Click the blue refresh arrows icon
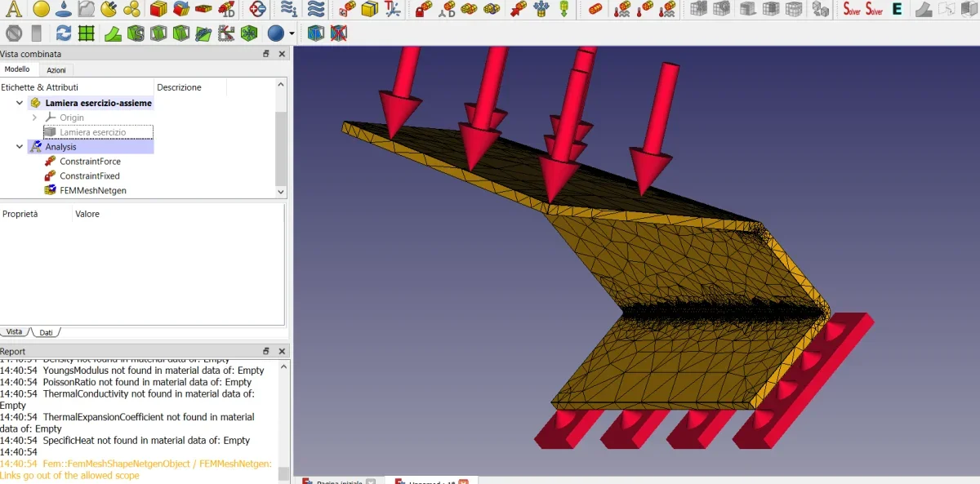The image size is (980, 484). click(63, 33)
